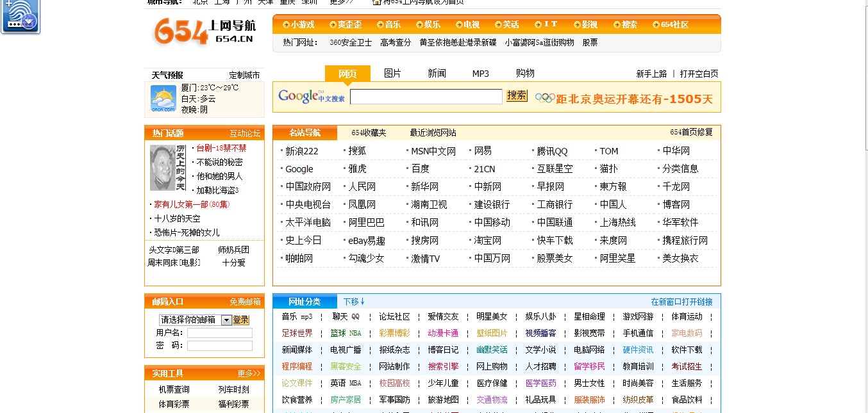This screenshot has width=868, height=413.
Task: Open the 黑客安全 category link
Action: (346, 366)
